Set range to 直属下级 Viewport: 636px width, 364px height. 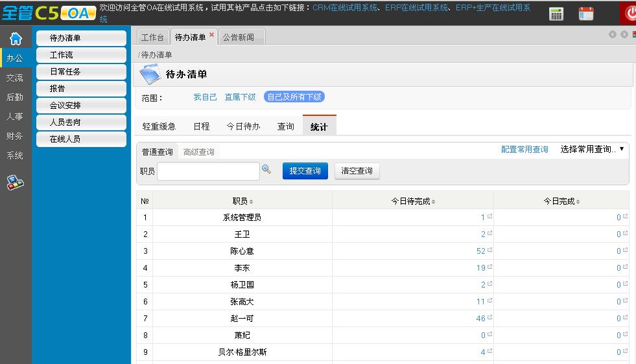[240, 97]
